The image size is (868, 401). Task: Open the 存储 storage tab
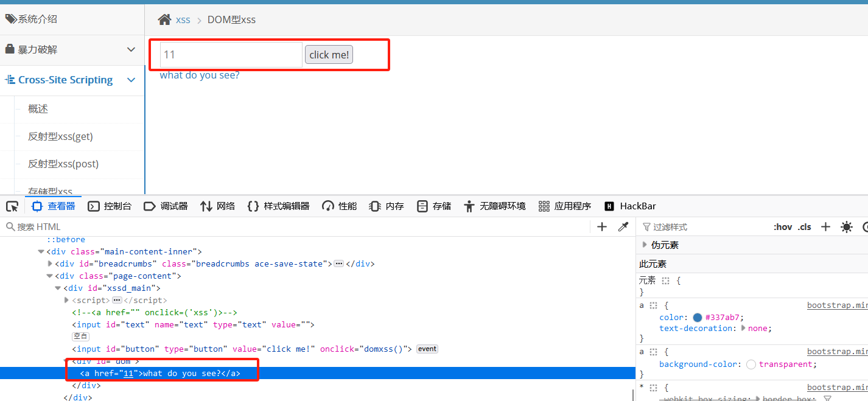click(x=434, y=206)
